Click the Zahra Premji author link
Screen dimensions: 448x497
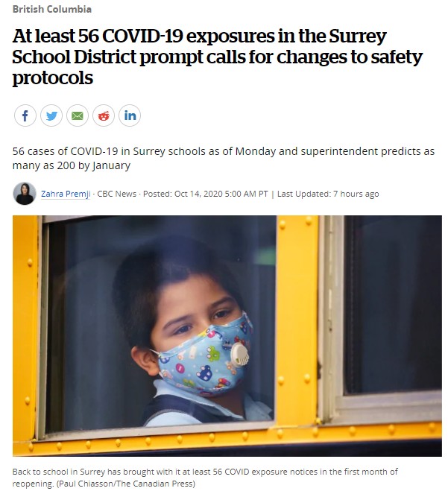pos(66,194)
